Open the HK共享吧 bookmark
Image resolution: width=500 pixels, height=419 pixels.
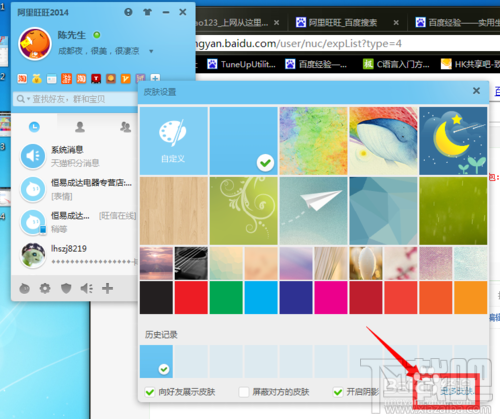(471, 64)
